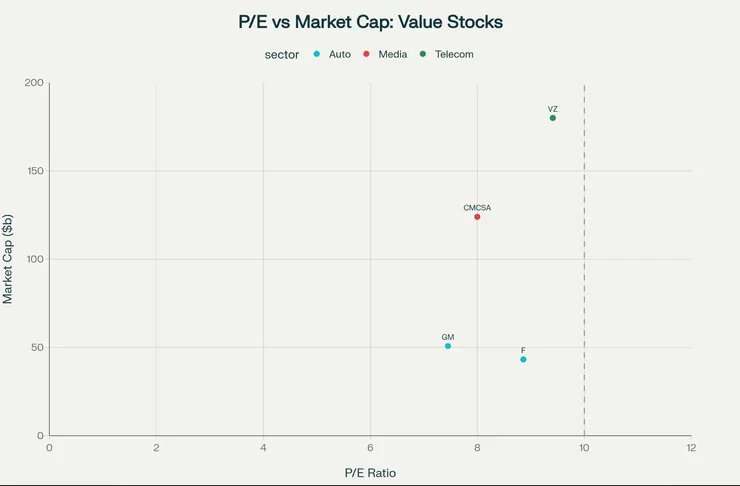Image resolution: width=740 pixels, height=486 pixels.
Task: Click the CMCSA text label
Action: click(x=477, y=208)
